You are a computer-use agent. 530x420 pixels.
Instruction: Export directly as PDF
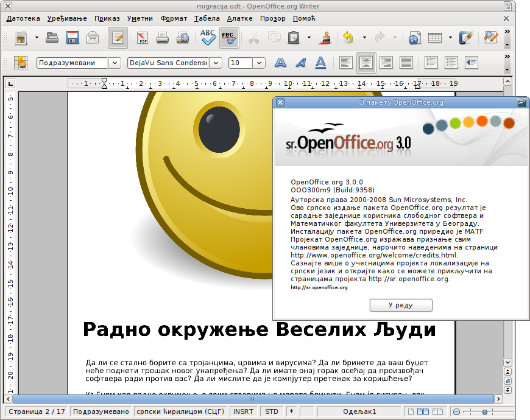click(143, 38)
